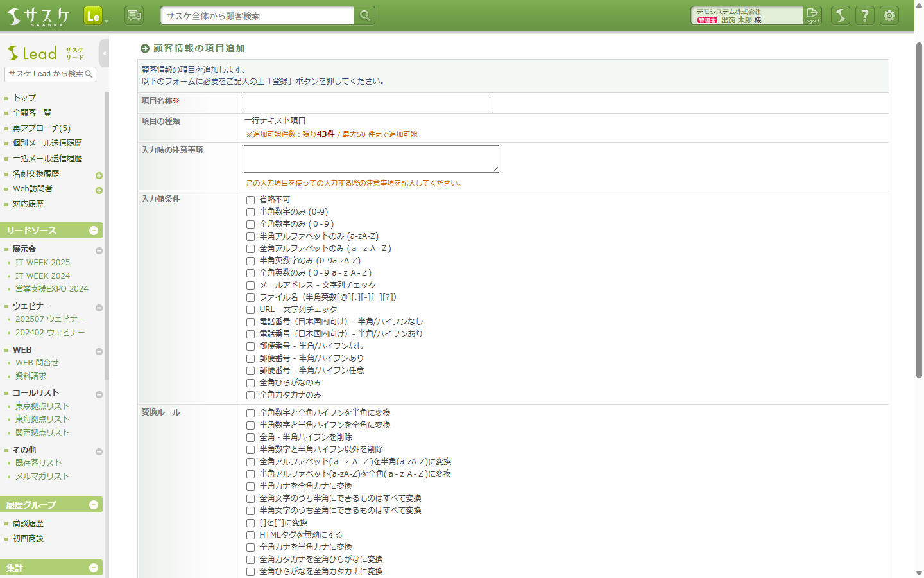Screen dimensions: 924x578
Task: Open the settings gear icon
Action: pyautogui.click(x=889, y=15)
